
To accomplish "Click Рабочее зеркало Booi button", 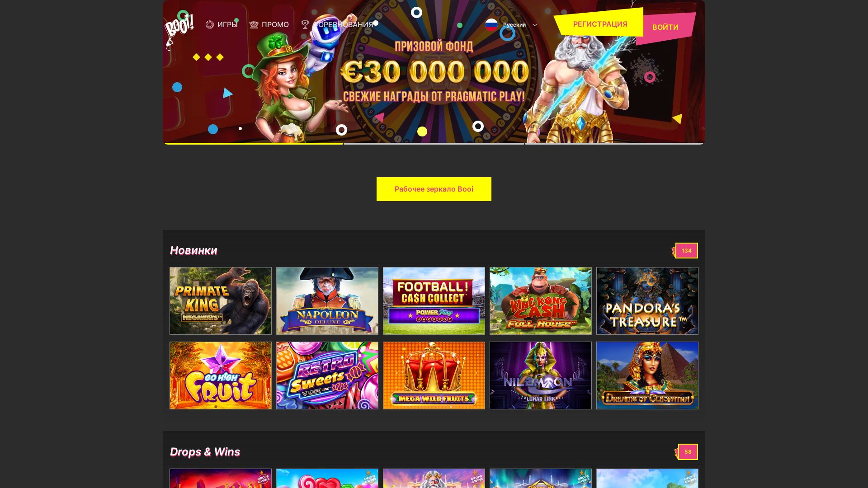I will (434, 189).
